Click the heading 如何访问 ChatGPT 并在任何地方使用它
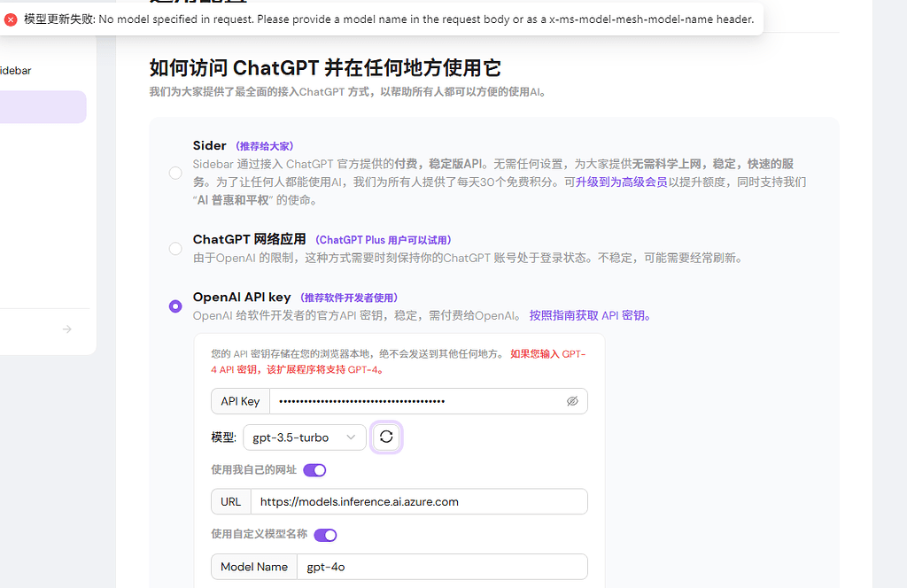This screenshot has width=907, height=588. coord(325,67)
